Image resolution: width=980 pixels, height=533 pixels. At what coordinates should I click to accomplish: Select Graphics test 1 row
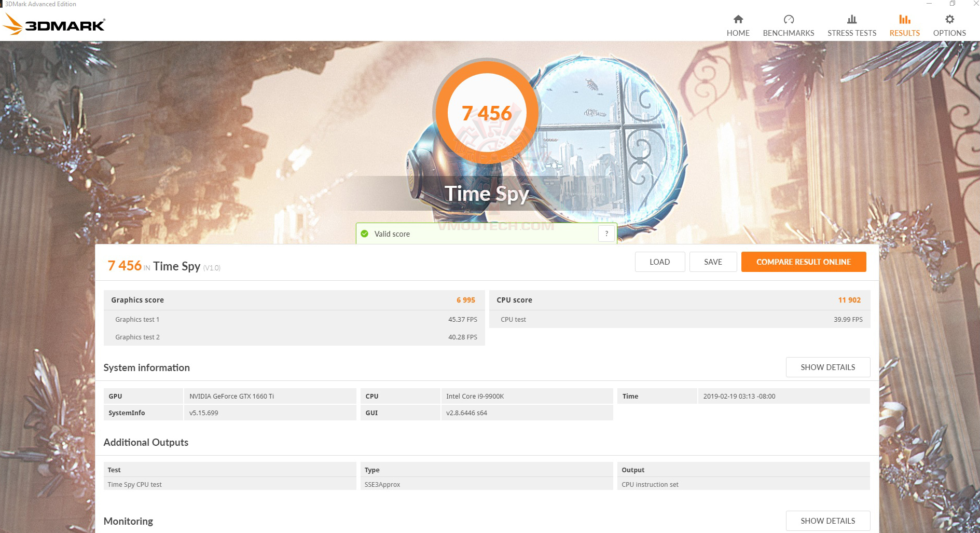point(294,319)
